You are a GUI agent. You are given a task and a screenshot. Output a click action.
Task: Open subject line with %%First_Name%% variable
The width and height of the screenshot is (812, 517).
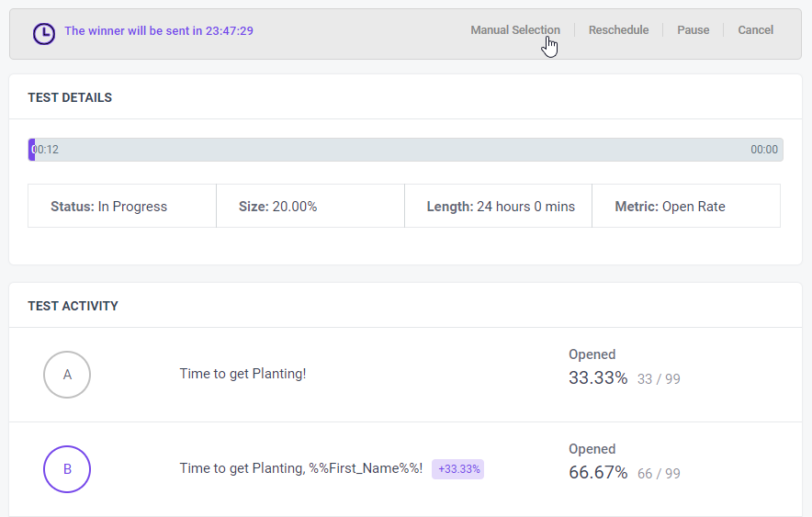(x=301, y=468)
